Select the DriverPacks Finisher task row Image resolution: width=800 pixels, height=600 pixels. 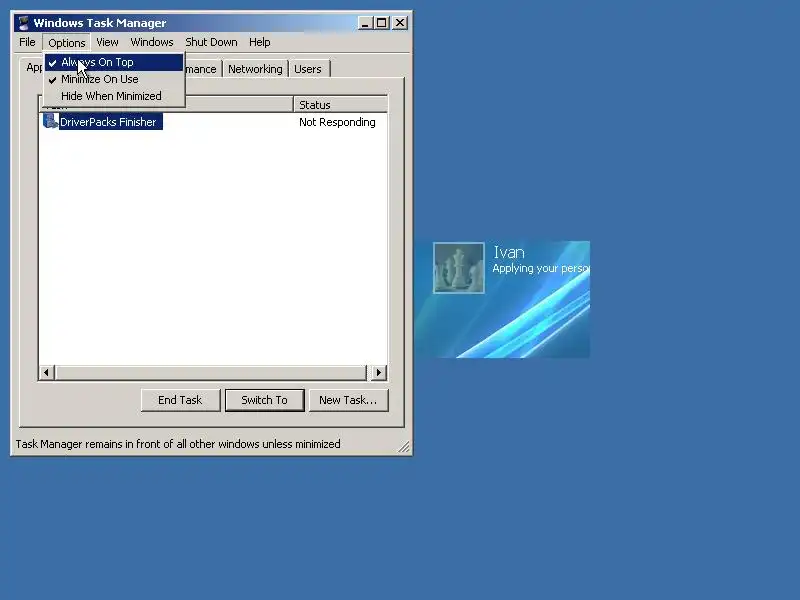point(213,122)
